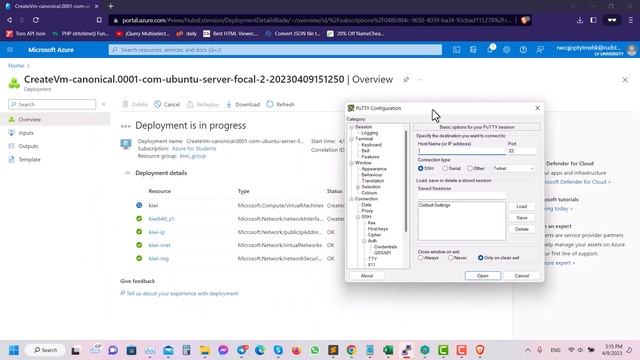Viewport: 640px width, 360px height.
Task: Open Proxy category in PuTTY tree
Action: click(367, 211)
